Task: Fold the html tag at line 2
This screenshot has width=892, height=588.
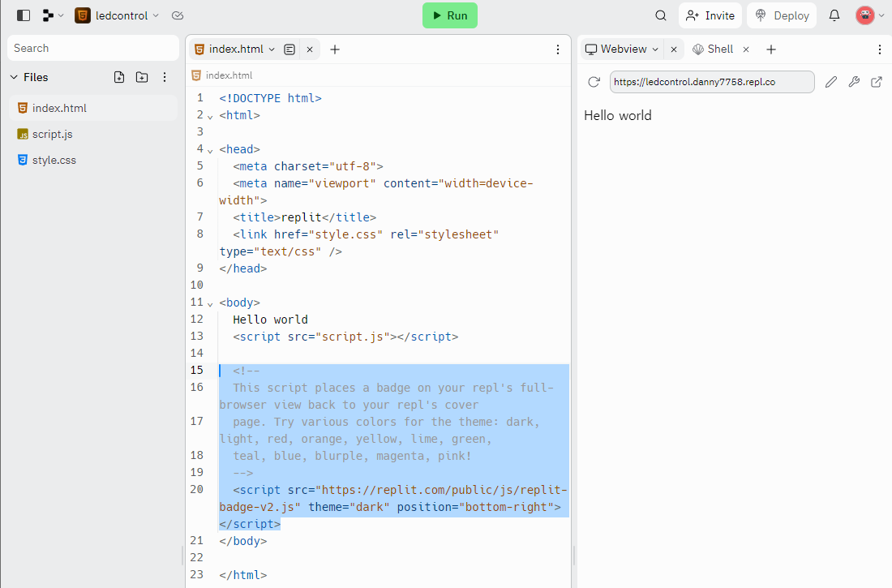Action: (210, 116)
